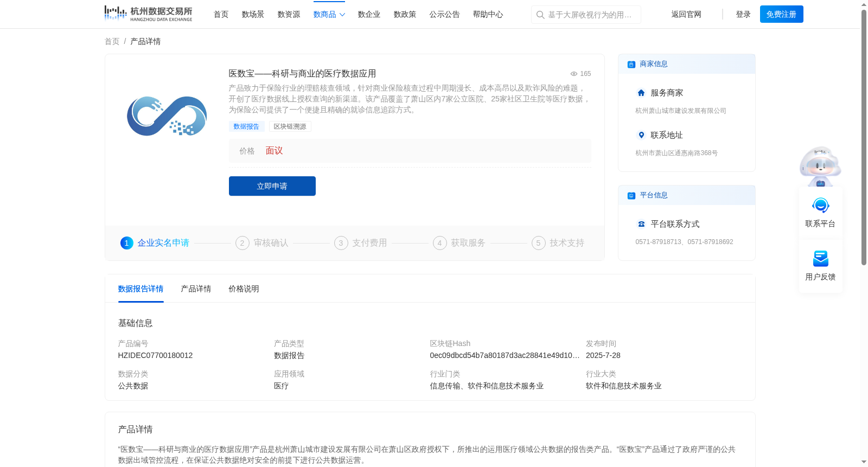Screen dimensions: 868x467
Task: Click the 信息传输、软件和信息技术服务业 value
Action: click(x=487, y=386)
